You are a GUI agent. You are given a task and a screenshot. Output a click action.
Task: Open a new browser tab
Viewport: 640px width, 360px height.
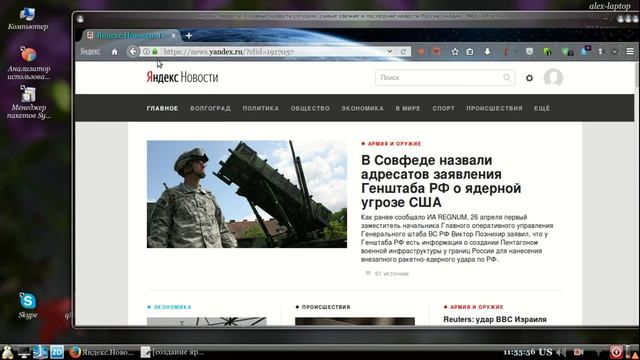tap(189, 36)
